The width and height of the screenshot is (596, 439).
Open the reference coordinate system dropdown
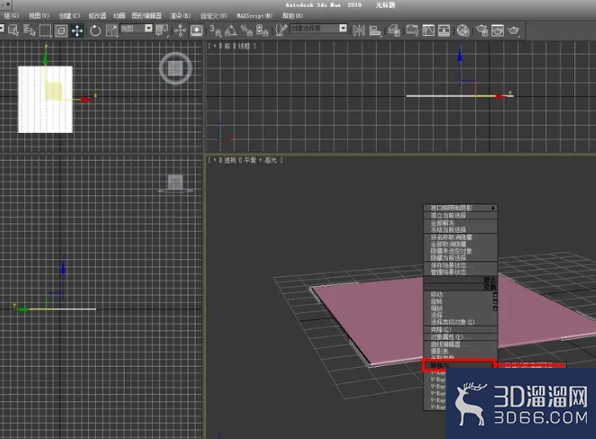(x=136, y=29)
